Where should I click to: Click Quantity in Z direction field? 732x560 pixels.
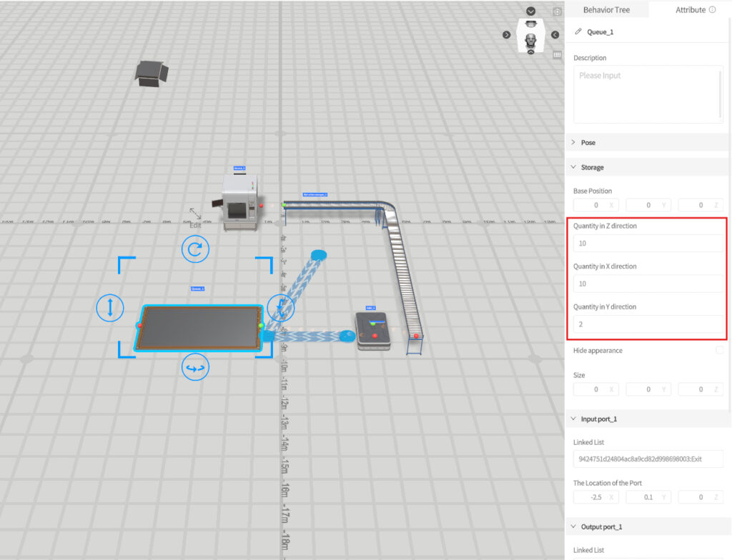[648, 243]
